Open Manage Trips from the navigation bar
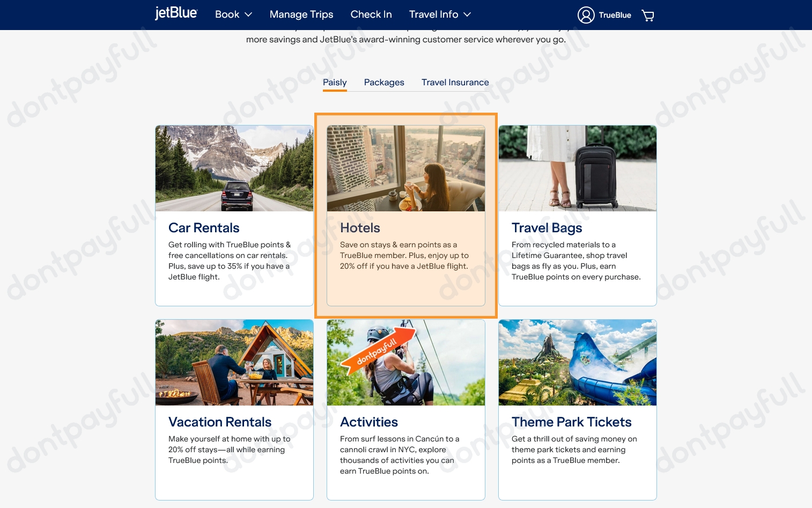The height and width of the screenshot is (508, 812). pyautogui.click(x=301, y=14)
